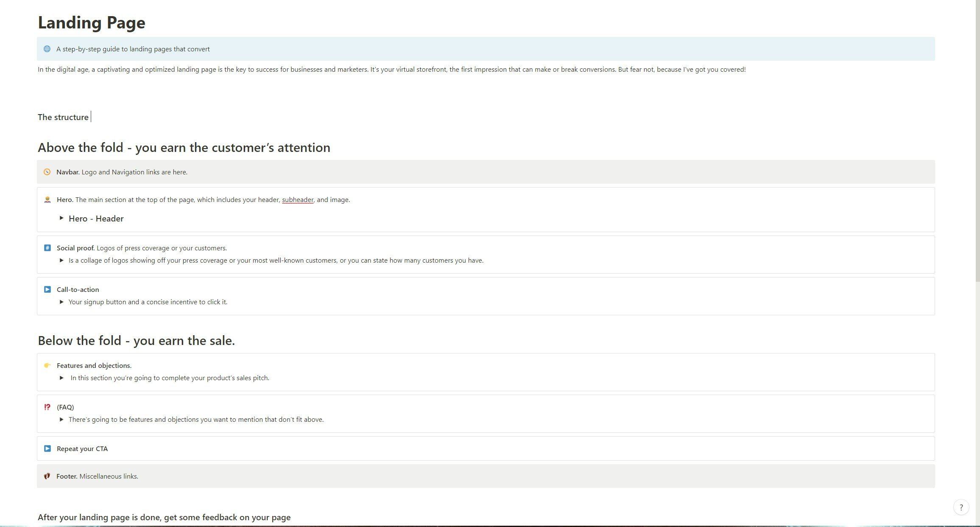Expand the signup button toggle arrow
Viewport: 980px width, 527px height.
(x=61, y=302)
